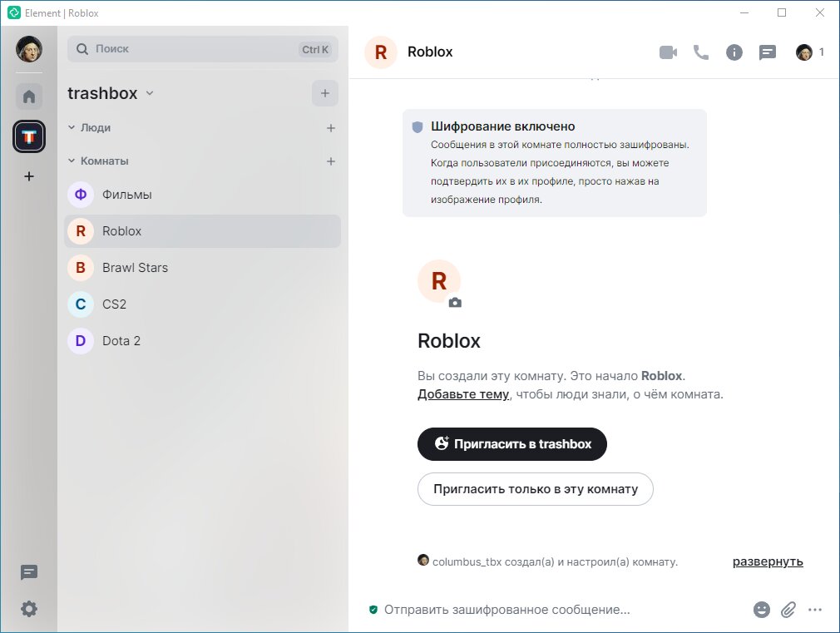Click the Добавьте тему link

pos(463,394)
